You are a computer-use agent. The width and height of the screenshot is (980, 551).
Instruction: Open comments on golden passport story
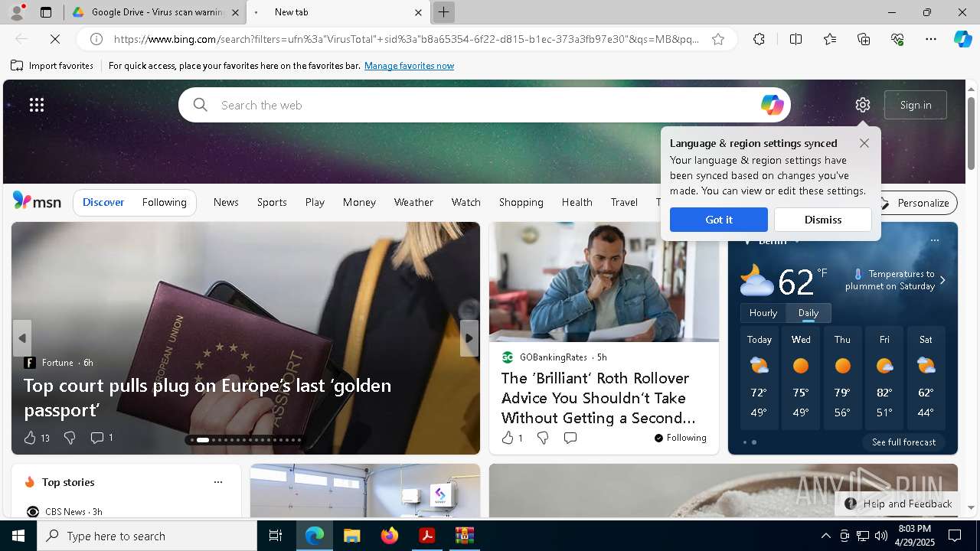pyautogui.click(x=97, y=438)
